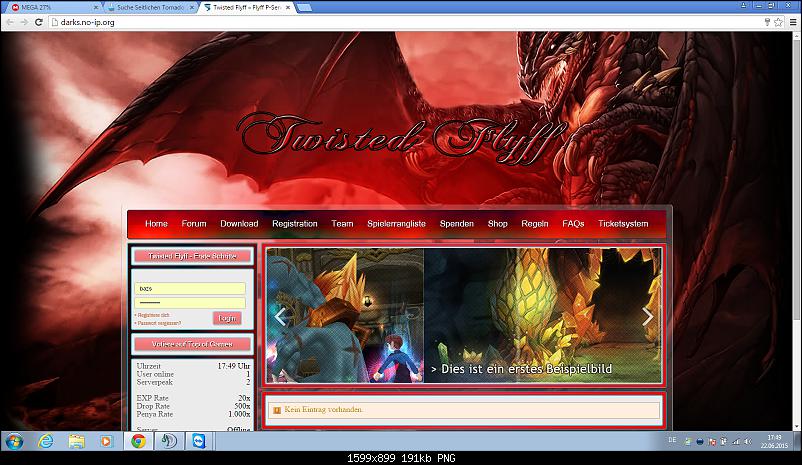Go to the Download page

click(x=239, y=224)
